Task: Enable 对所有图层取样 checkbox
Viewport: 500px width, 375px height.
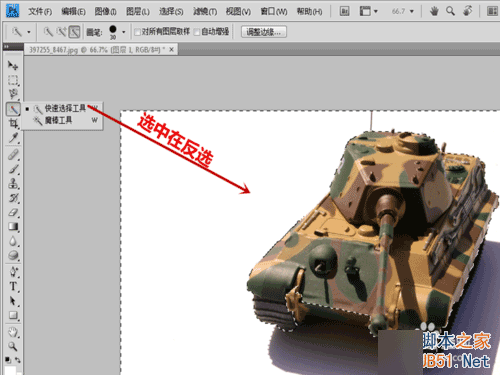Action: (137, 32)
